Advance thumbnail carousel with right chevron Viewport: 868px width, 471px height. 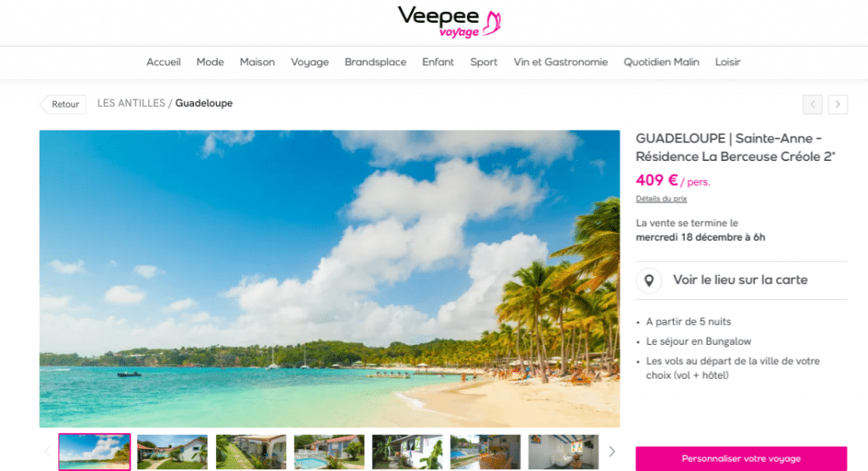coord(612,452)
